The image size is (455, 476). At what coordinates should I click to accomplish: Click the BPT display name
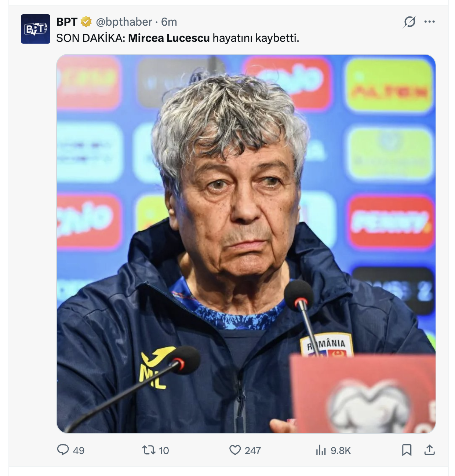tap(67, 22)
